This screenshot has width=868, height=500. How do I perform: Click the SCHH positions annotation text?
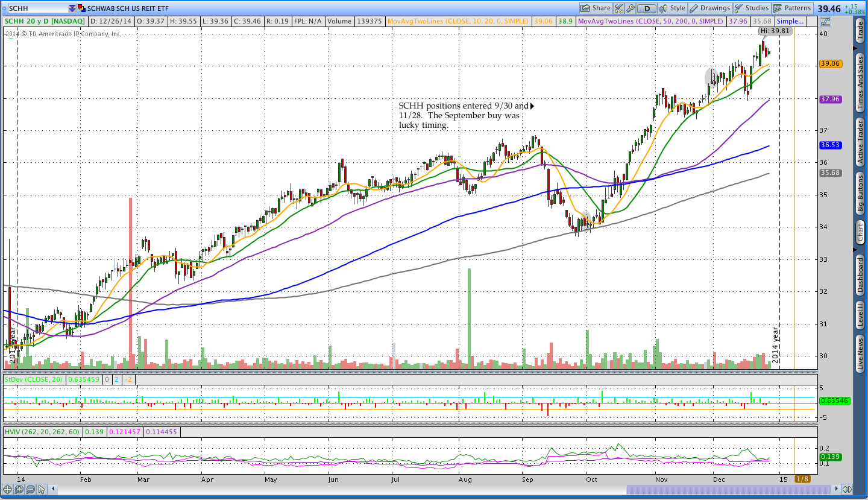463,115
